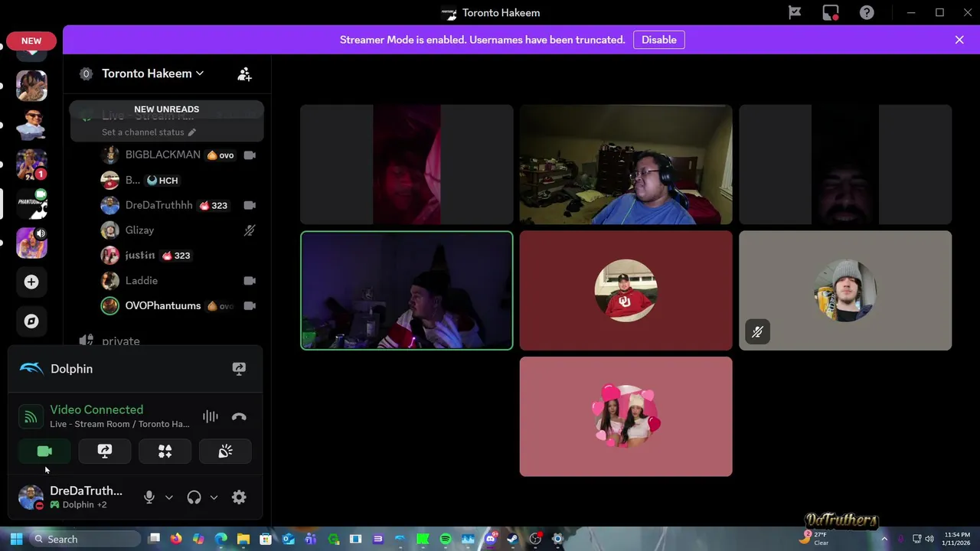Select the red-lit top-left video tile
The image size is (980, 551).
407,165
